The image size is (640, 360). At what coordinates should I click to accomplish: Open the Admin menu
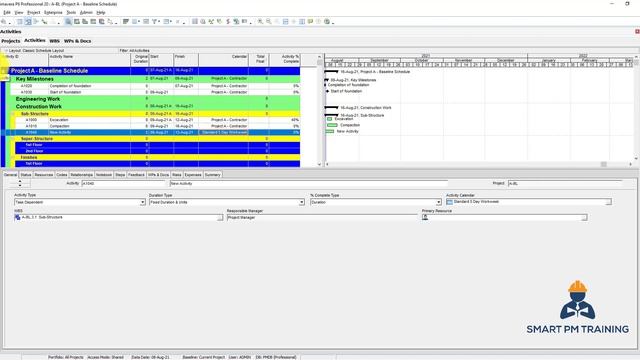[x=86, y=13]
